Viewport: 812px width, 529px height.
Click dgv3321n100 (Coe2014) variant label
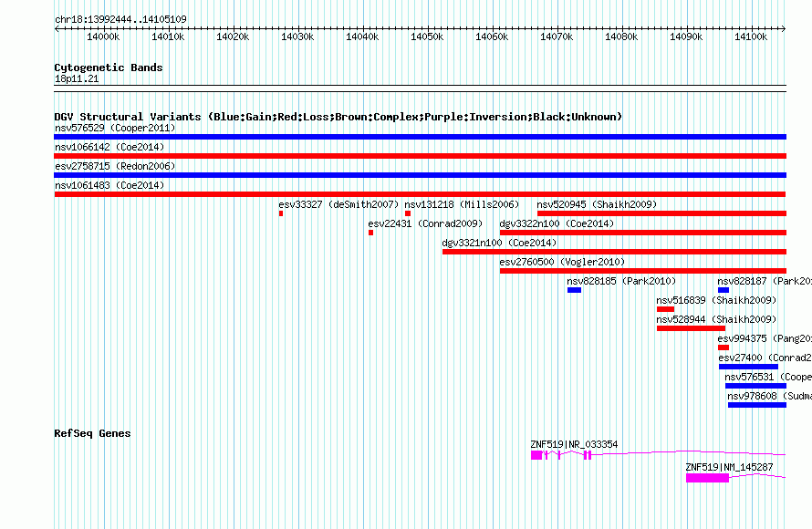pos(499,243)
